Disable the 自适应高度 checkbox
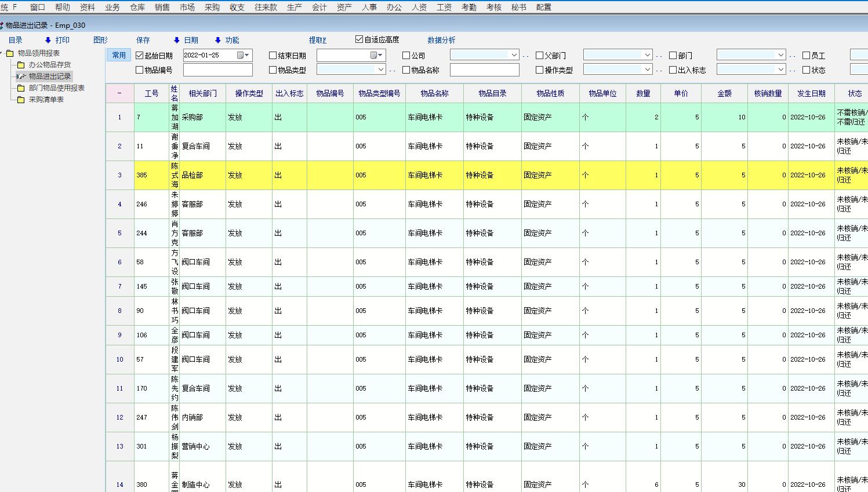The height and width of the screenshot is (492, 868). click(359, 39)
